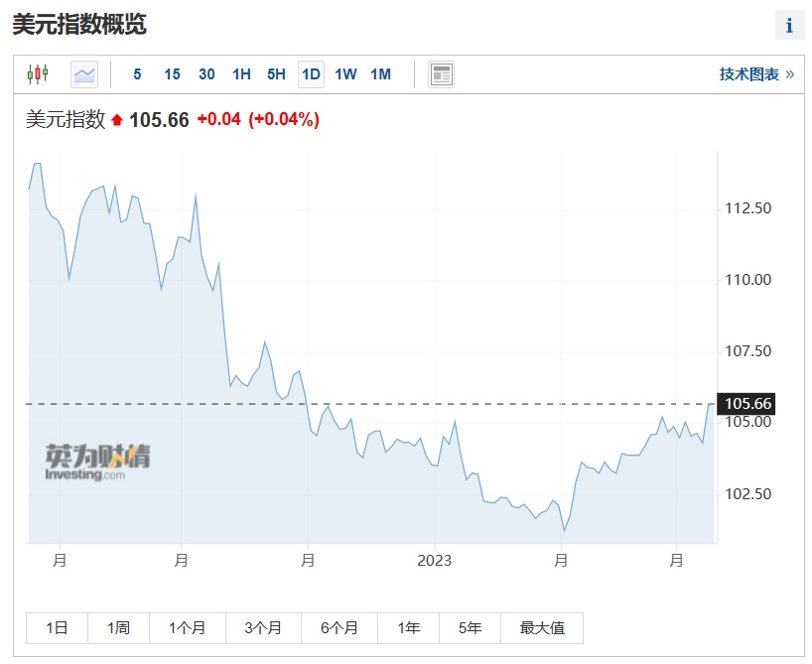The height and width of the screenshot is (664, 812).
Task: Show the 1日 time range
Action: coord(57,628)
